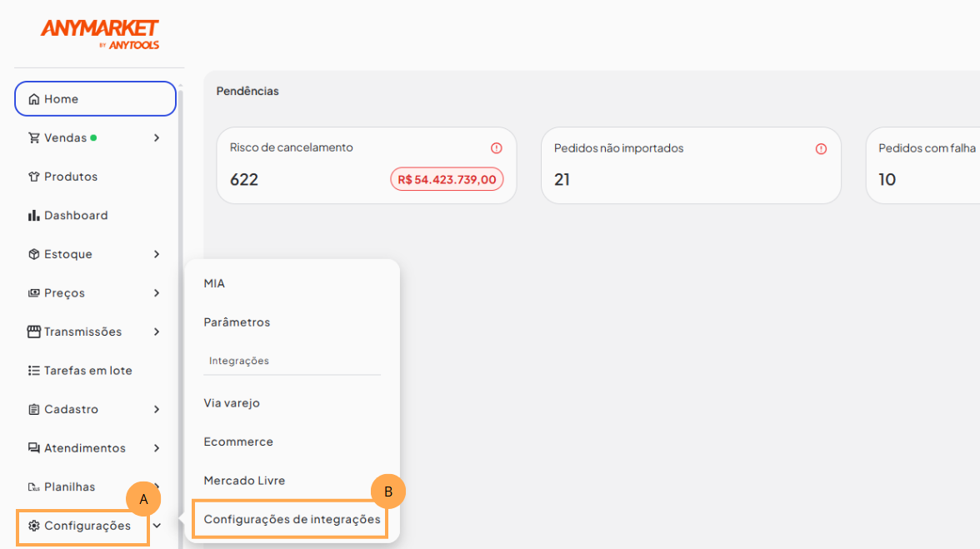Click the Pedidos não importados alert icon
Screen dimensions: 980x549
[x=821, y=148]
